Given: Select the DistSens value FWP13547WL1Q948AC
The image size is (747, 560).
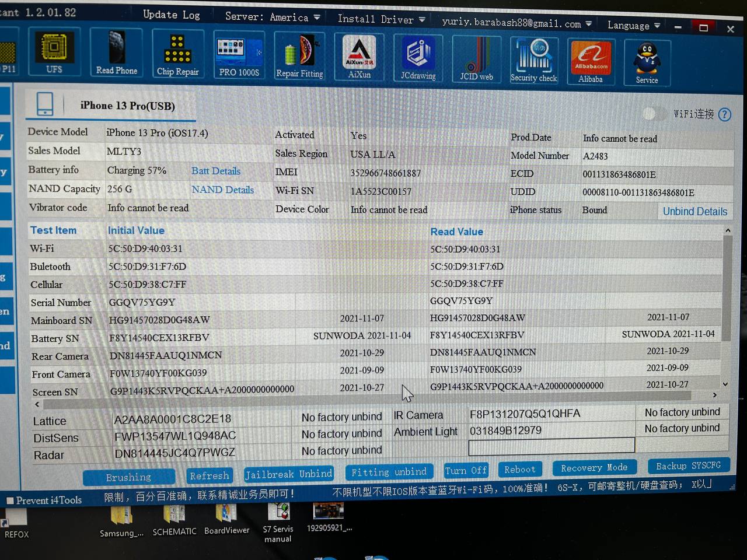Looking at the screenshot, I should point(175,436).
